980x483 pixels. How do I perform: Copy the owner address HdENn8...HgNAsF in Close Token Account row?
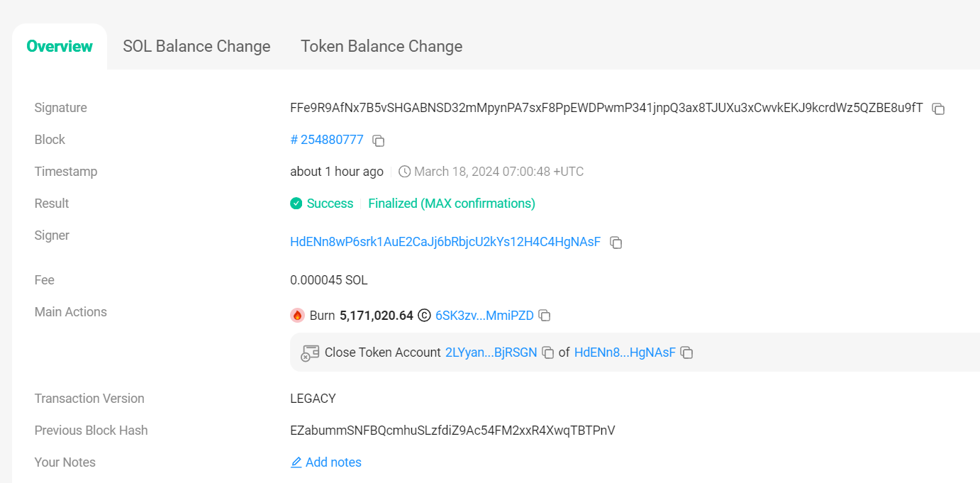point(686,352)
